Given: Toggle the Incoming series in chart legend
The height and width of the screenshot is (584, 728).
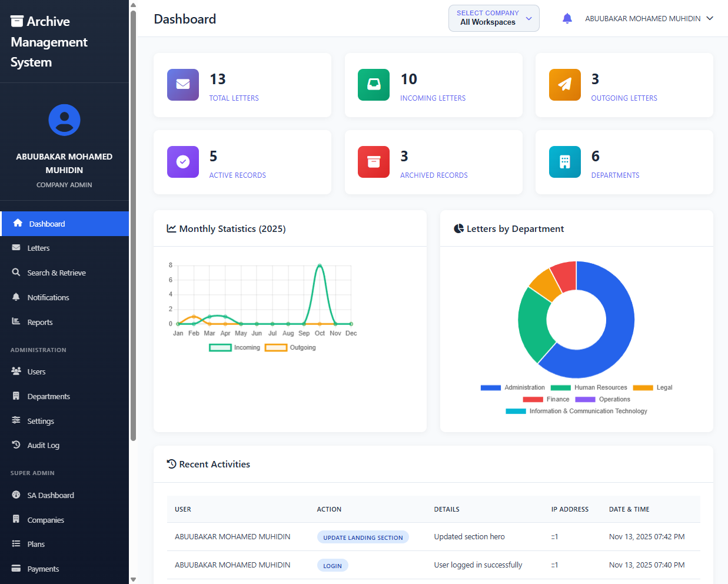Looking at the screenshot, I should [235, 348].
